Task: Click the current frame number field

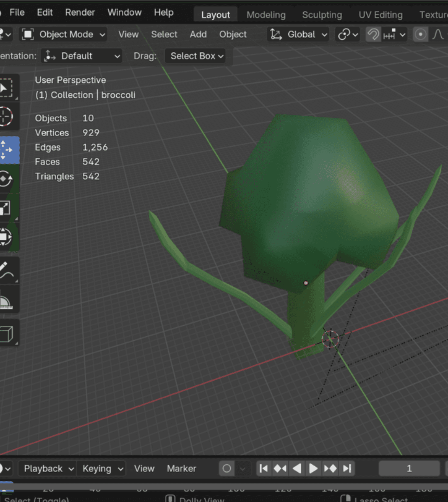Action: coord(409,469)
